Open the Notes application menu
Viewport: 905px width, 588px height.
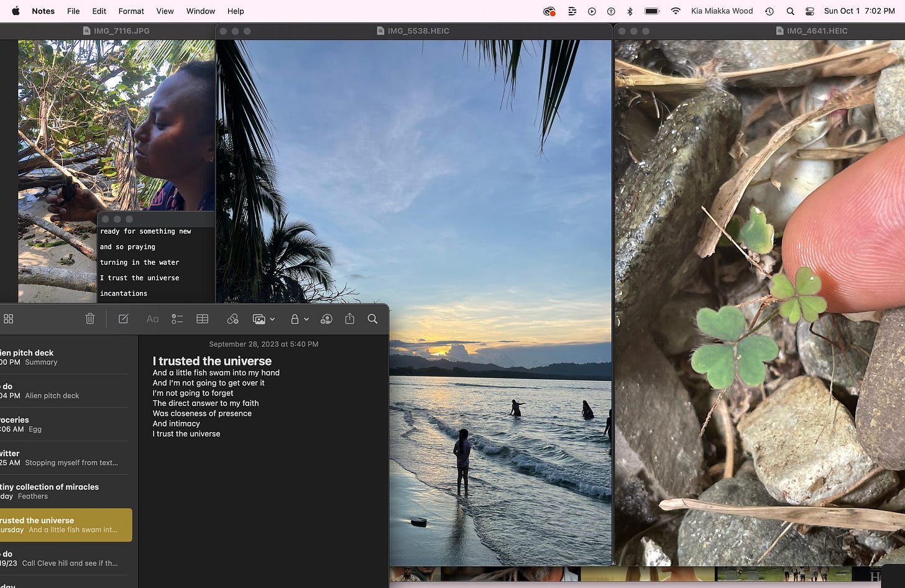43,11
